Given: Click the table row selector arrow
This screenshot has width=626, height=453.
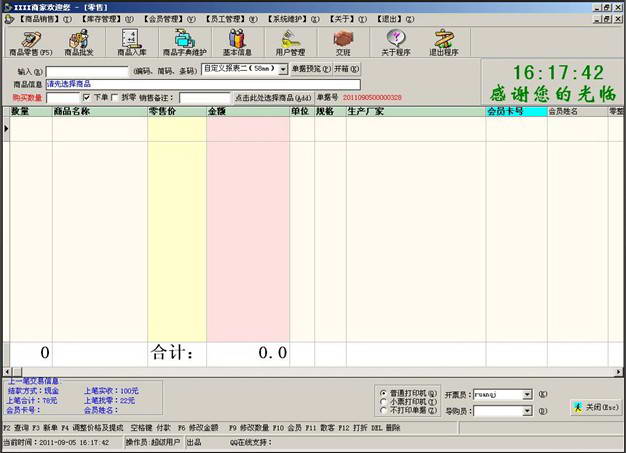Looking at the screenshot, I should point(6,129).
